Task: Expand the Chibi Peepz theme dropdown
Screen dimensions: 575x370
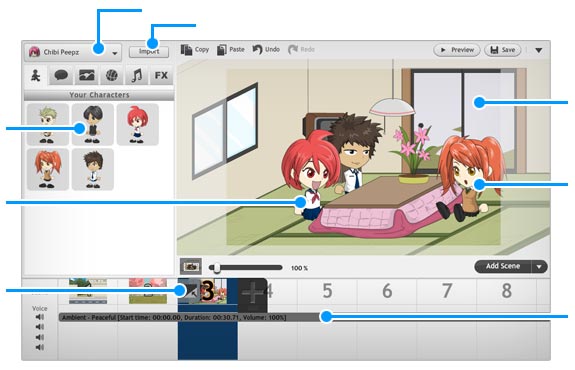Action: coord(115,54)
